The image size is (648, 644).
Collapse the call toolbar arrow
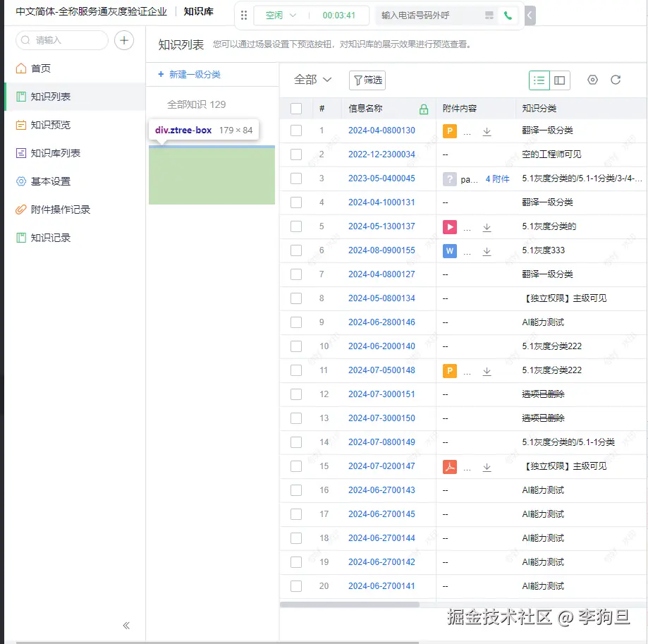[530, 16]
